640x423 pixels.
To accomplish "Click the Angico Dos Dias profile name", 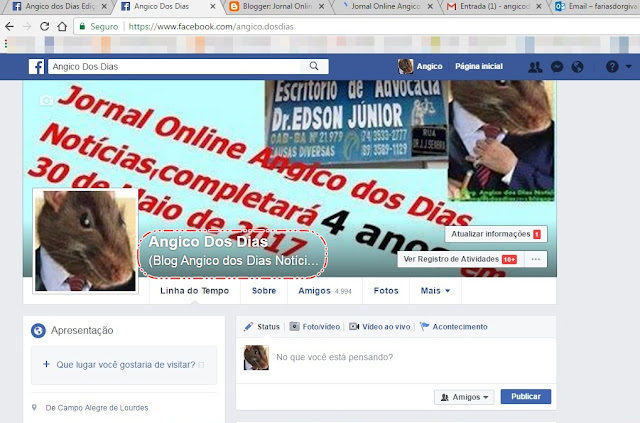I will pos(208,241).
